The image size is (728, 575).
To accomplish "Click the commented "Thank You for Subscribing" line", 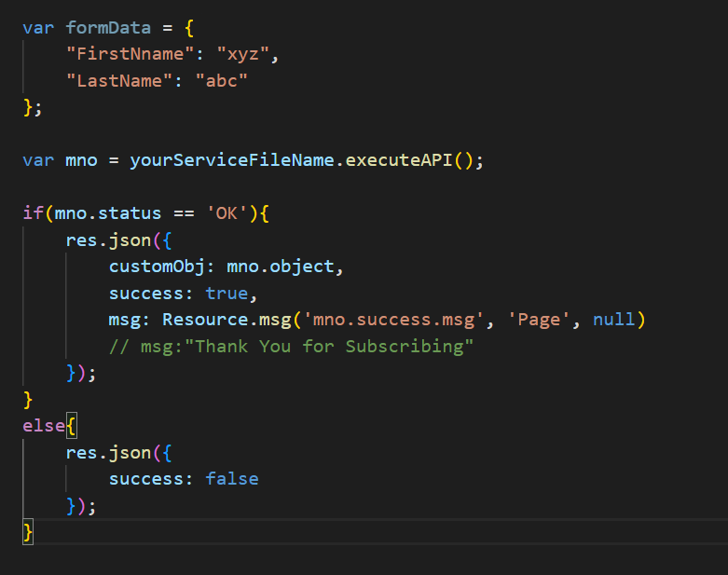I will click(x=291, y=347).
